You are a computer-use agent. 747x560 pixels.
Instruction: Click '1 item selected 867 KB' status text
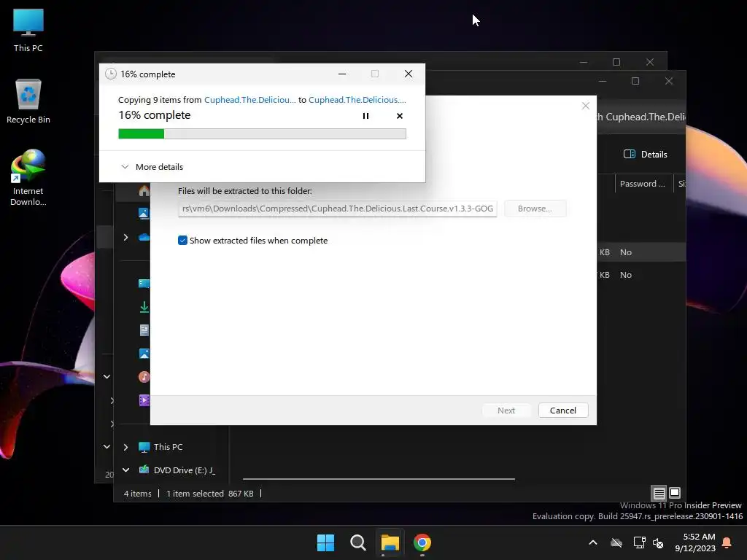click(x=209, y=494)
